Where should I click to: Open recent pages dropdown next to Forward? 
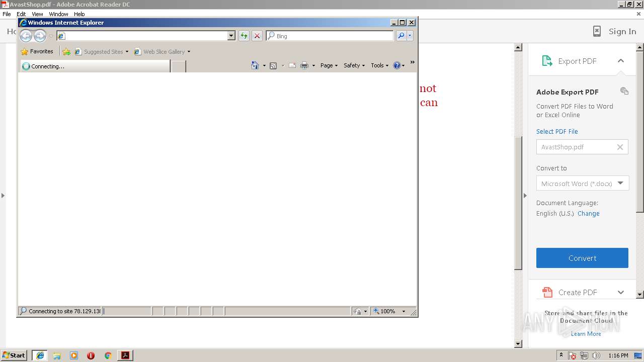point(51,36)
